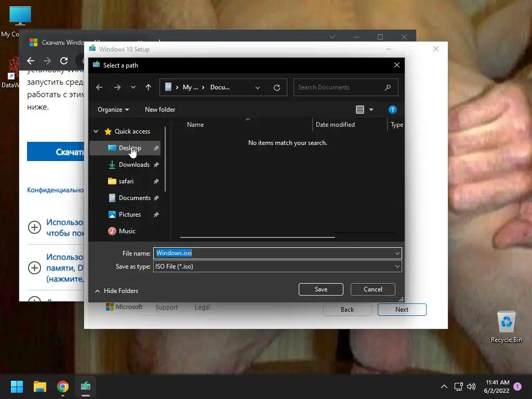
Task: Create a New folder
Action: (x=160, y=110)
